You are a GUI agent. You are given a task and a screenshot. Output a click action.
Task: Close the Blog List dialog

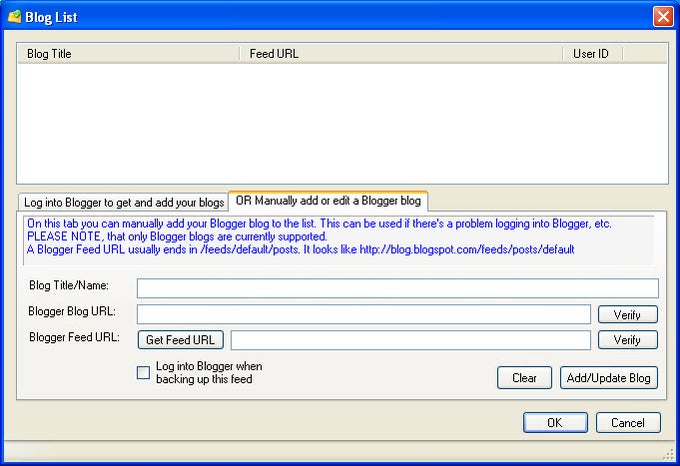[x=663, y=17]
